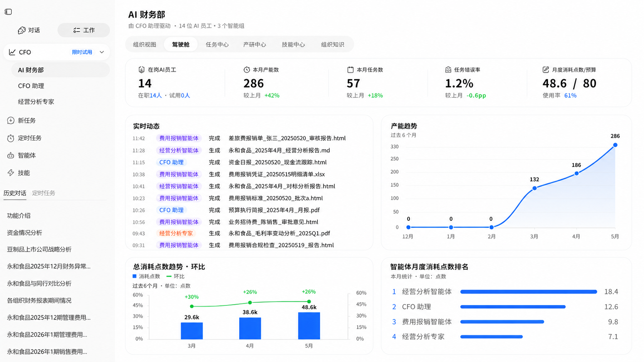Open 资金日报_20250520_现金流跟踪.html
Screen dimensions: 644x362
(x=277, y=162)
